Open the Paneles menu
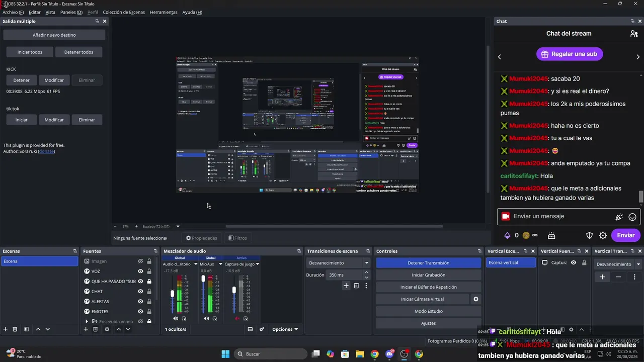The image size is (644, 362). 71,12
